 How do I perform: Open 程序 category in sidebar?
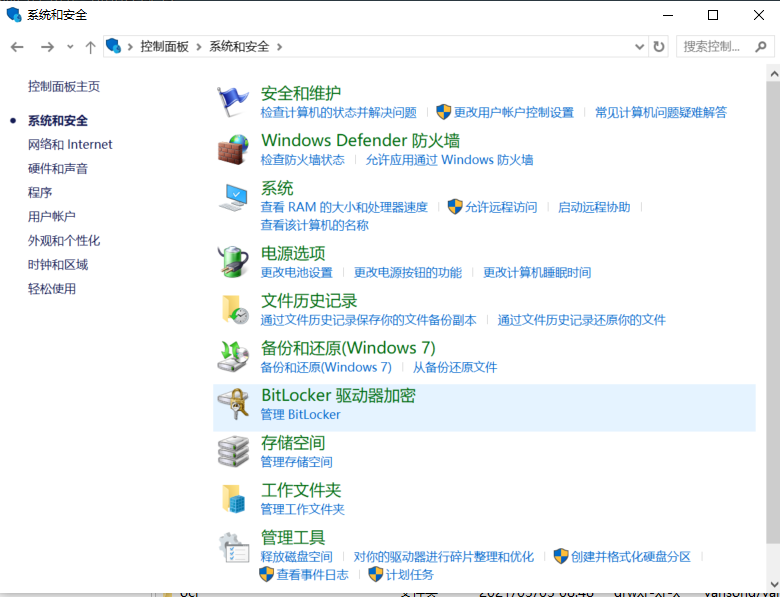point(40,193)
